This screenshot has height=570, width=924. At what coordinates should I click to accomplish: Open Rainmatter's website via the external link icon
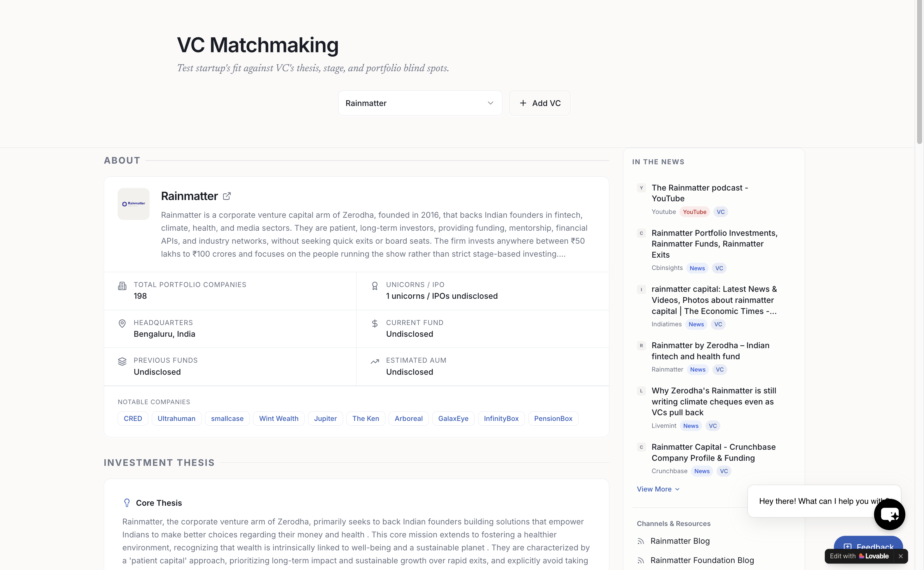coord(227,196)
